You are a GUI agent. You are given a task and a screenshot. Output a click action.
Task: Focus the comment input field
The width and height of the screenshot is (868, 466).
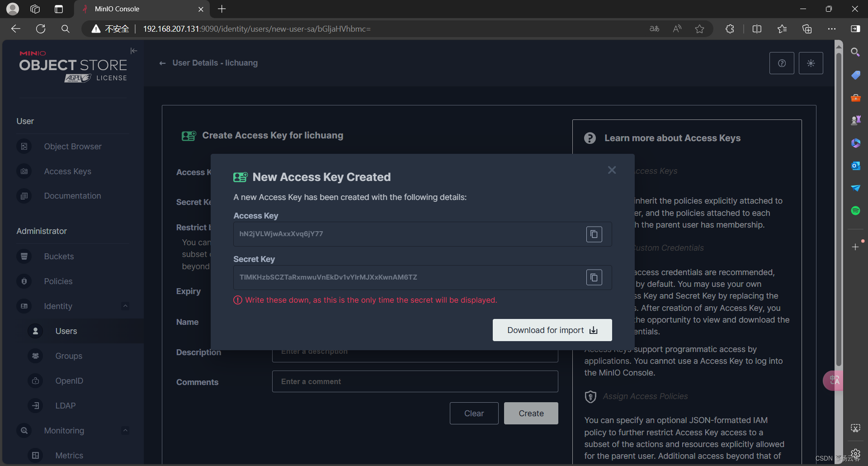coord(415,381)
